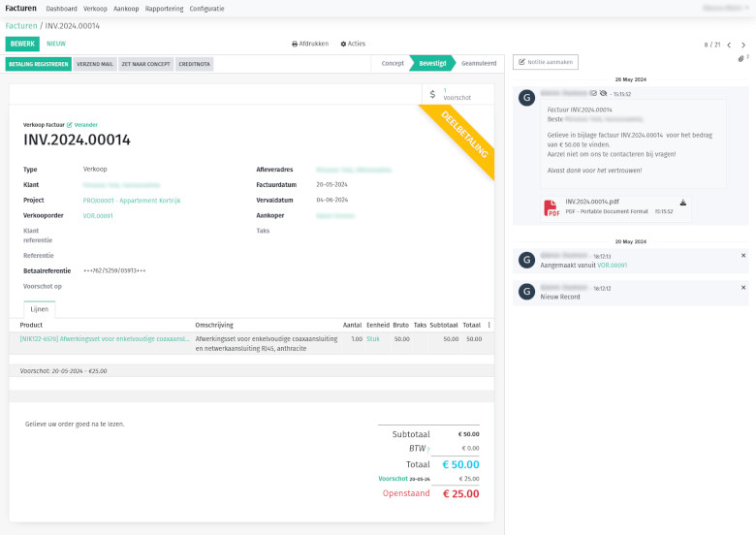Click the Notitie aanmaken button

pos(546,62)
